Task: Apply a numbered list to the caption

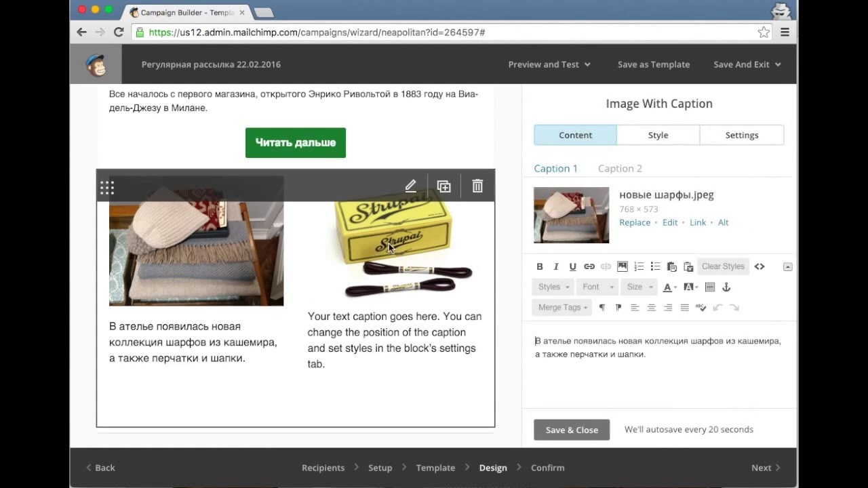Action: (x=639, y=266)
